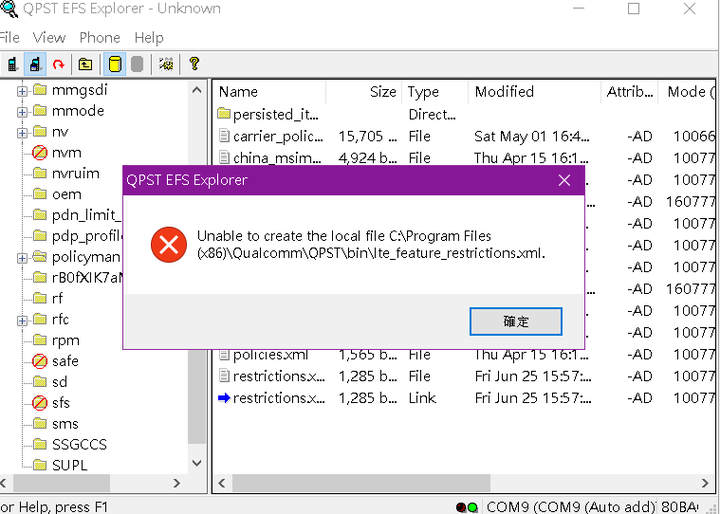Click the blue arrow link icon for restrictions.x...
Image resolution: width=720 pixels, height=514 pixels.
pyautogui.click(x=224, y=398)
